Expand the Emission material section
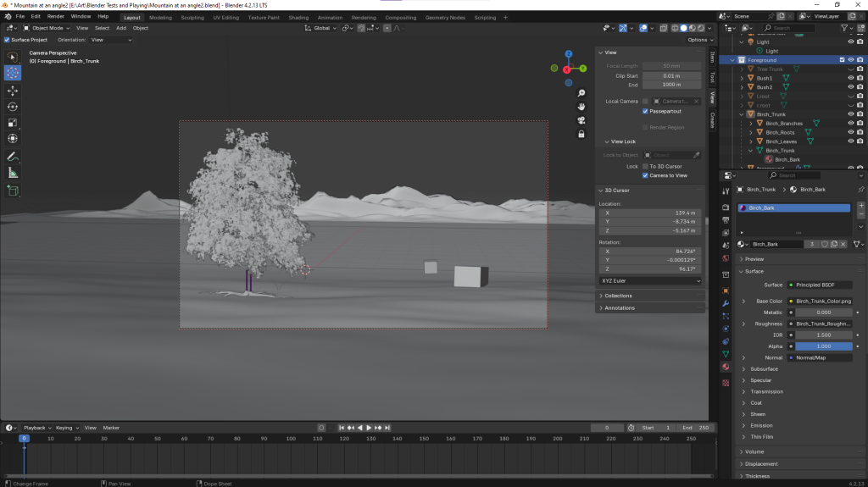This screenshot has height=487, width=868. pyautogui.click(x=761, y=425)
